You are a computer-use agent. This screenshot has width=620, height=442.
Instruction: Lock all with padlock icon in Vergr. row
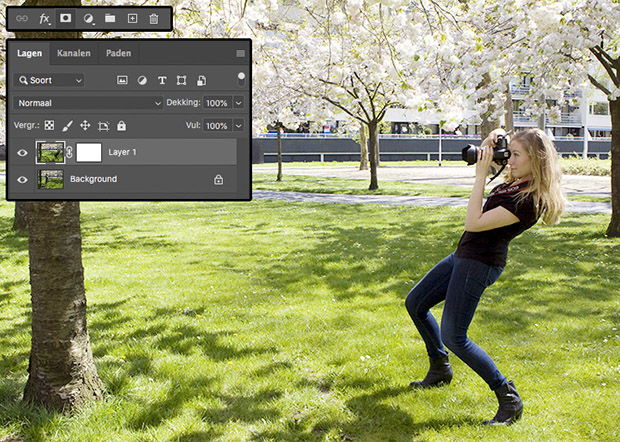(x=121, y=126)
